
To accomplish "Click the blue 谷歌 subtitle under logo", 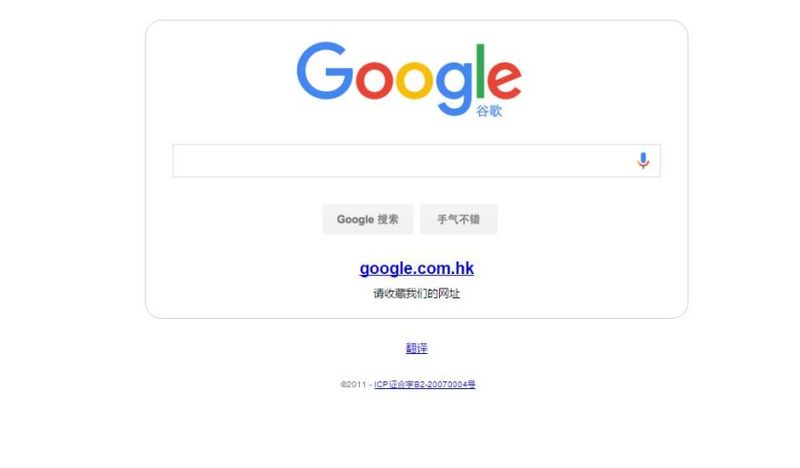I will pos(489,111).
